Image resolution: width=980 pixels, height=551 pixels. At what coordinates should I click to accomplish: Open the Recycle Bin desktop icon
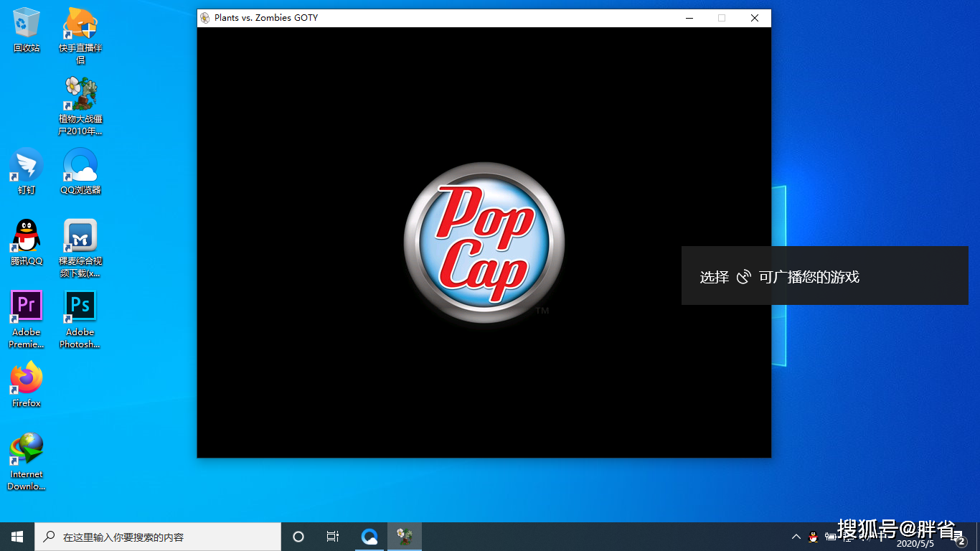(27, 30)
